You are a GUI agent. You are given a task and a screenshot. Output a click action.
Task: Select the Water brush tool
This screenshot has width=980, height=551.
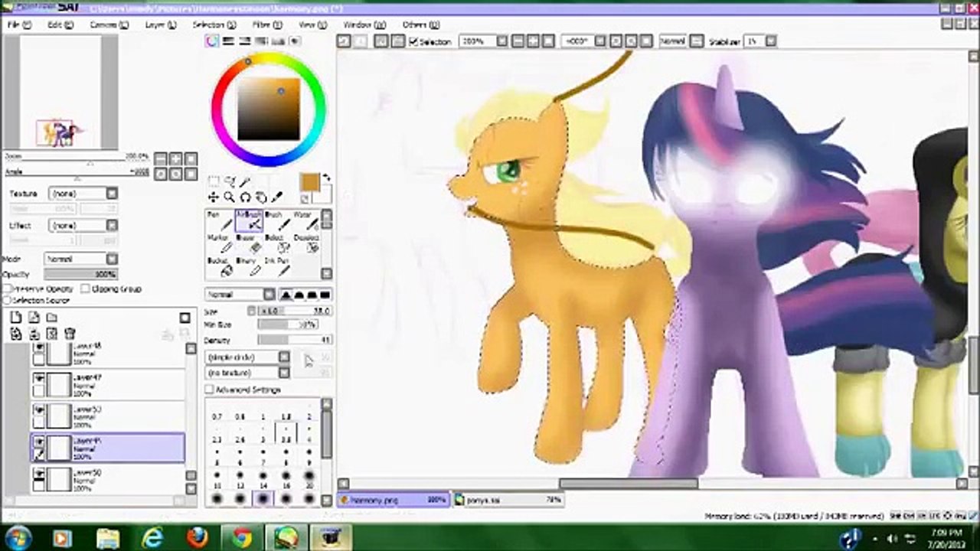click(306, 221)
